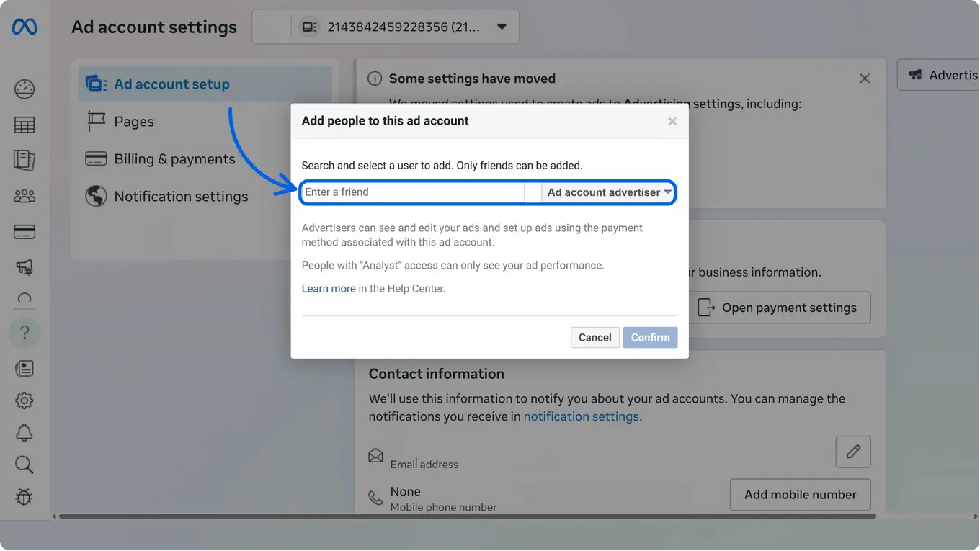Image resolution: width=980 pixels, height=551 pixels.
Task: Click Cancel in the add people dialog
Action: [x=594, y=337]
